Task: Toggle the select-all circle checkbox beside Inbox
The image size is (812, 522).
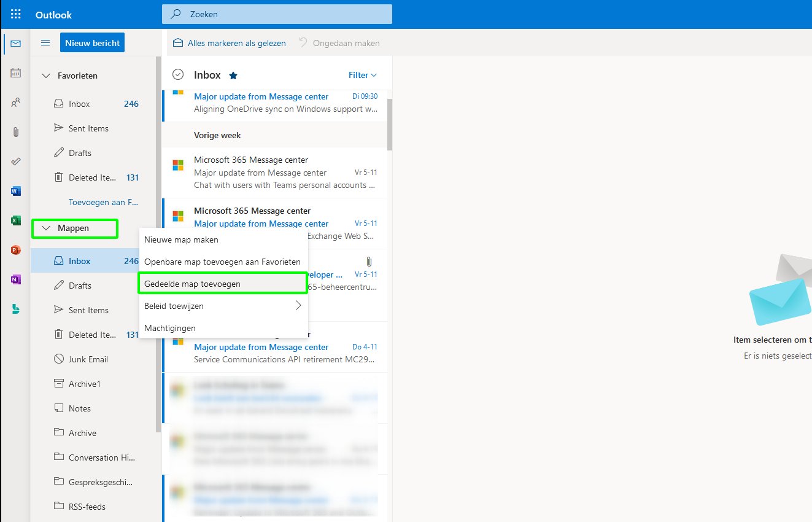Action: 178,74
